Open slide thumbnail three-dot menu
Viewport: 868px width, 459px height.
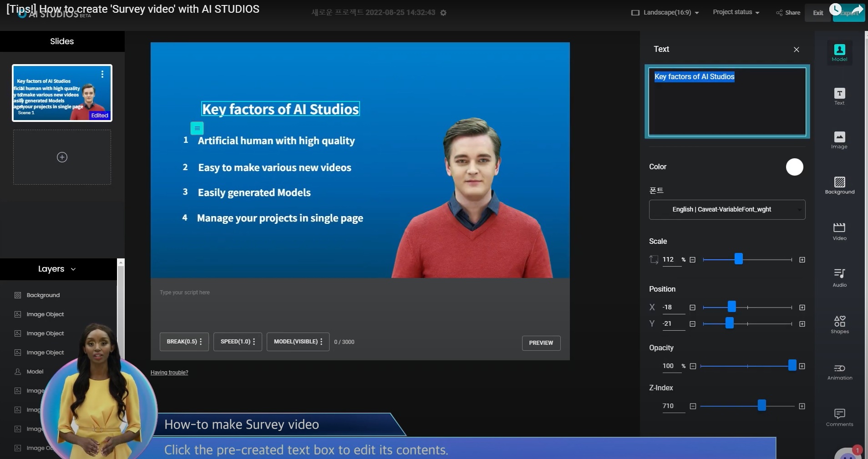coord(102,74)
